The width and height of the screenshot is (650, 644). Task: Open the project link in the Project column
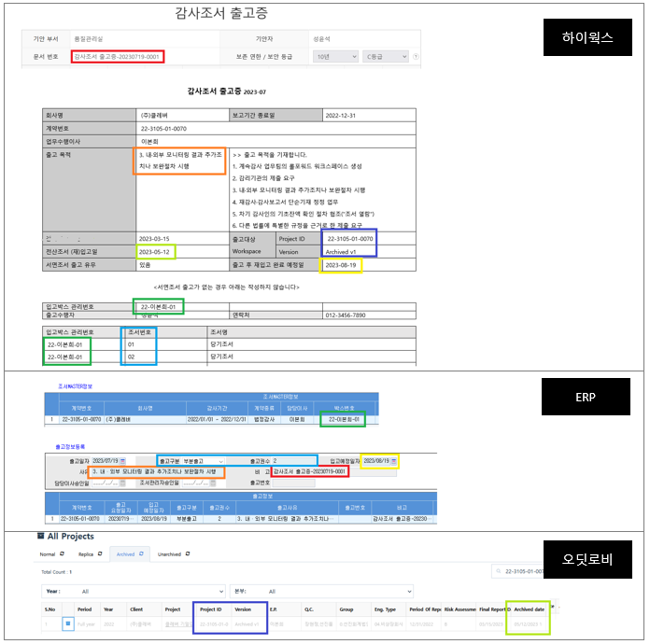tap(172, 623)
